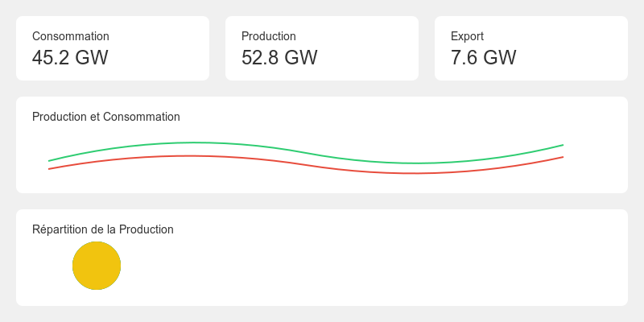Click the red consumption curve
Screen dimensions: 644x322
[306, 164]
